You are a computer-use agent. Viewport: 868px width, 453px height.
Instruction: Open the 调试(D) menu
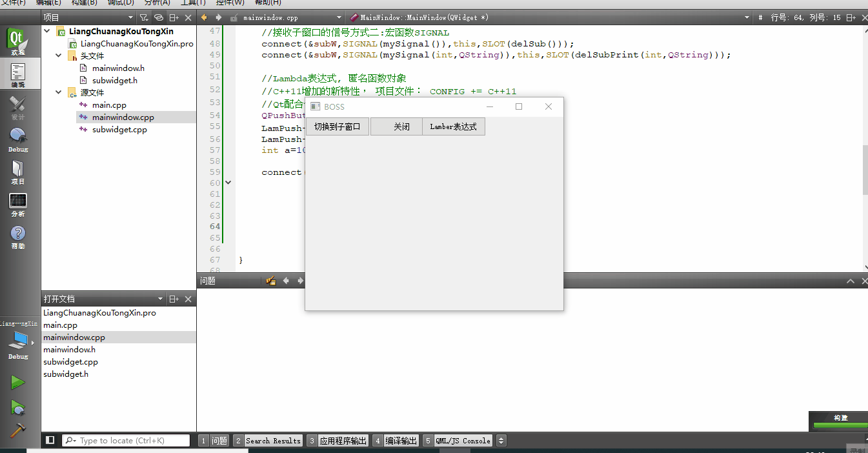point(121,3)
